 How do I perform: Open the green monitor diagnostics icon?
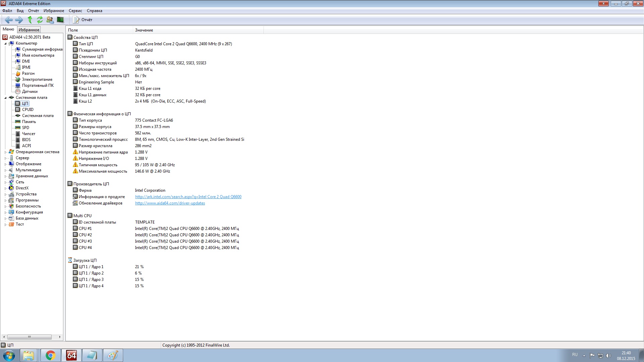pos(60,20)
